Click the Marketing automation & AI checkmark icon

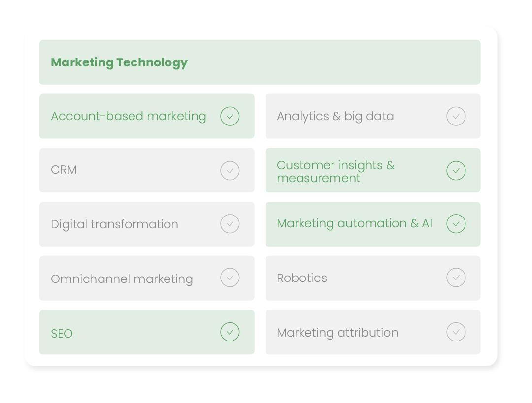click(x=456, y=224)
